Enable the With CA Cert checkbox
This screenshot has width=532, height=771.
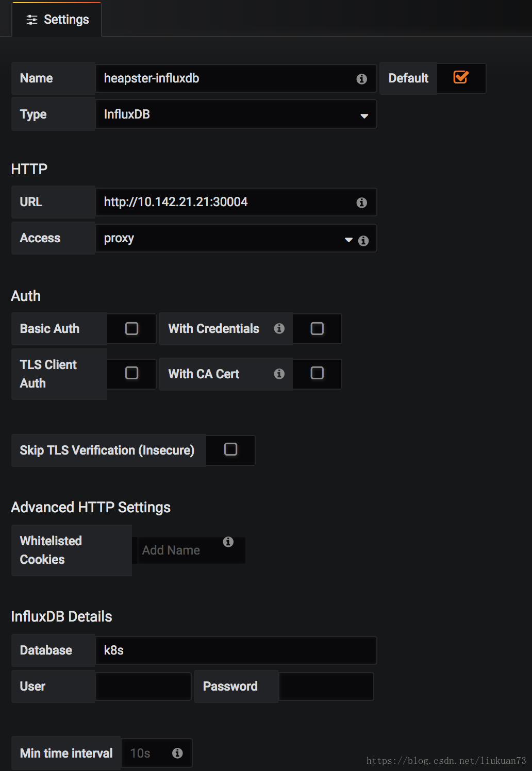318,373
